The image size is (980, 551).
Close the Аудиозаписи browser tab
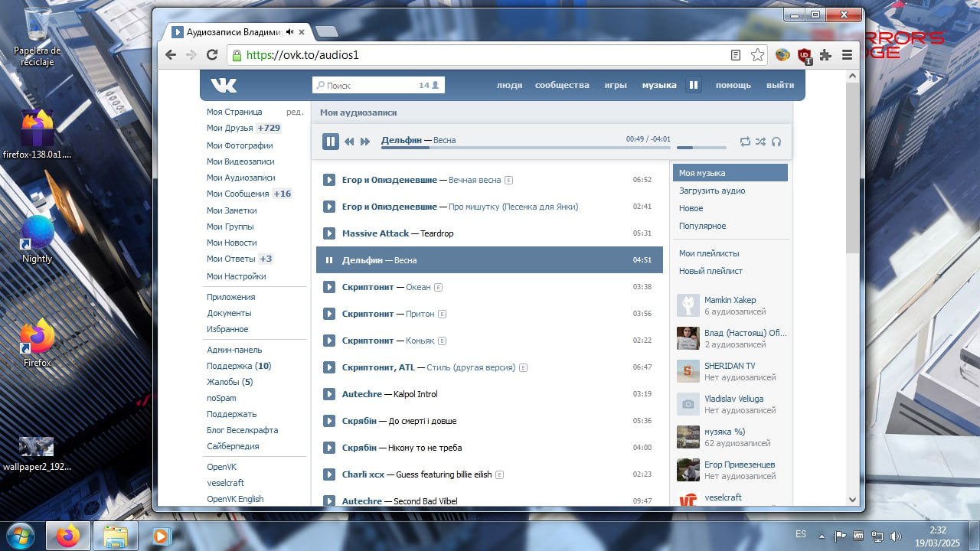pos(302,32)
